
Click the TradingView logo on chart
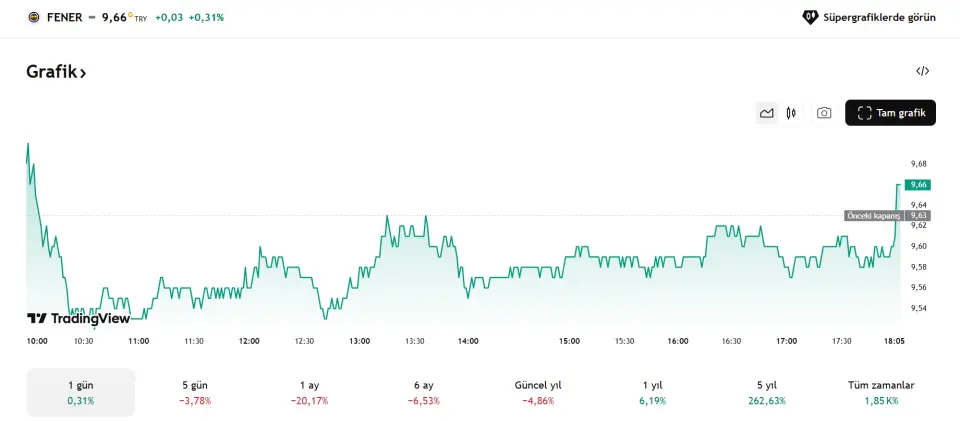78,318
